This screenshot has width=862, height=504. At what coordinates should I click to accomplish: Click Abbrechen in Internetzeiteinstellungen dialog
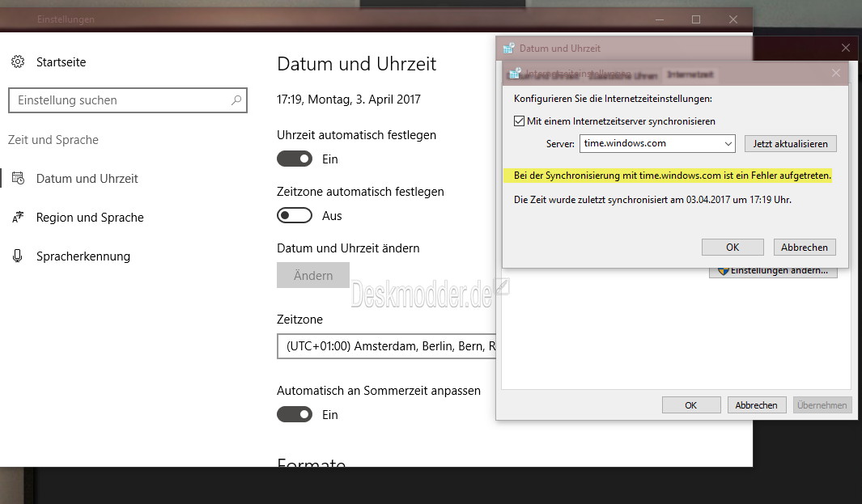click(x=805, y=248)
